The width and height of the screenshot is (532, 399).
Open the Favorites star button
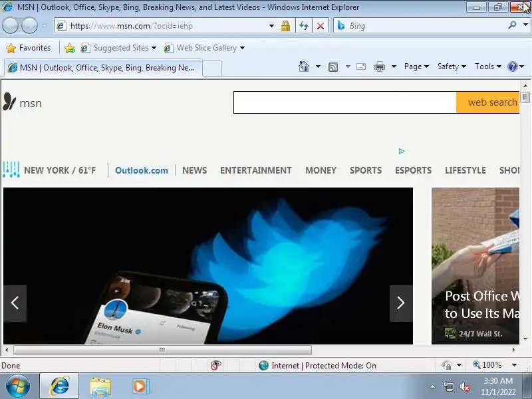pyautogui.click(x=28, y=48)
